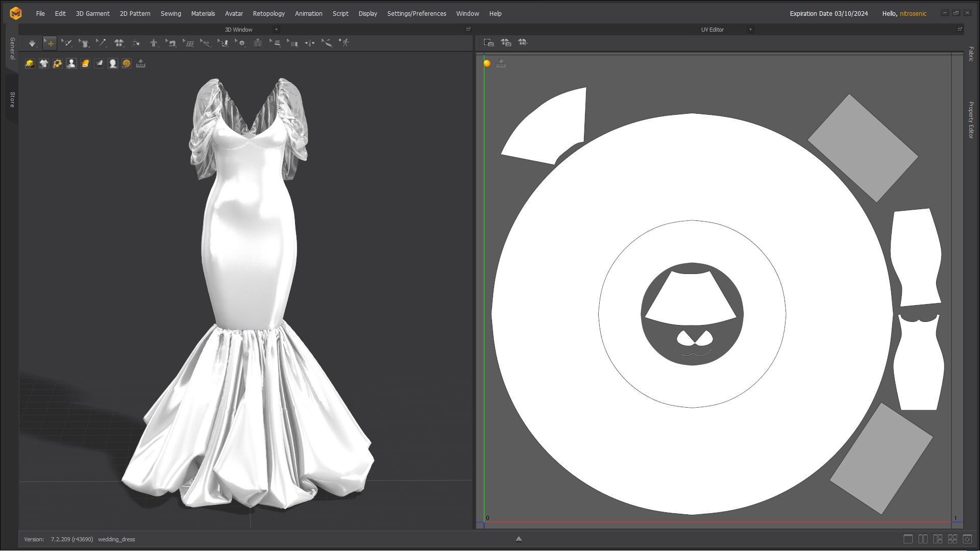Click the Simulate down-arrow tool
980x551 pixels.
[x=32, y=43]
